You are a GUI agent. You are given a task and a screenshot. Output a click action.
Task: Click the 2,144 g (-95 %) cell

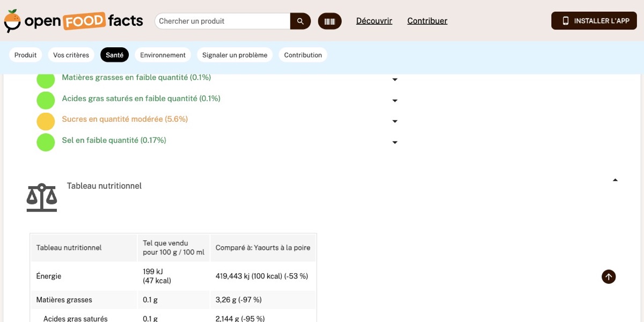point(240,319)
